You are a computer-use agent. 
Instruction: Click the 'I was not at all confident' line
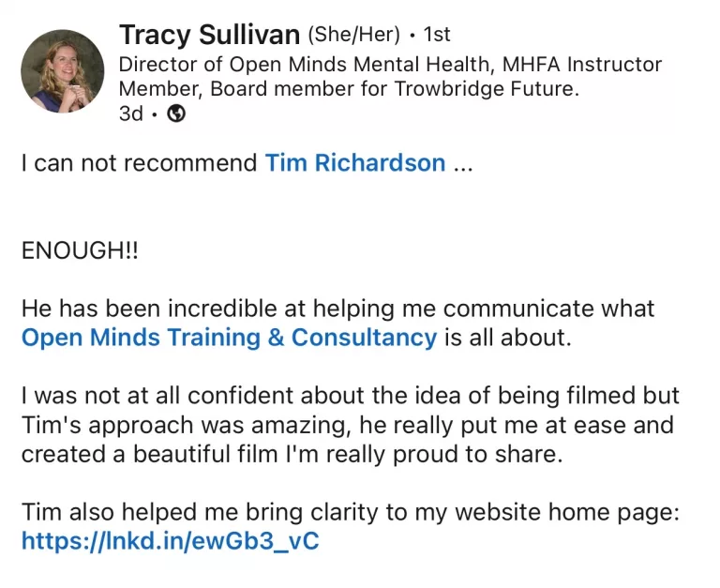pyautogui.click(x=350, y=396)
